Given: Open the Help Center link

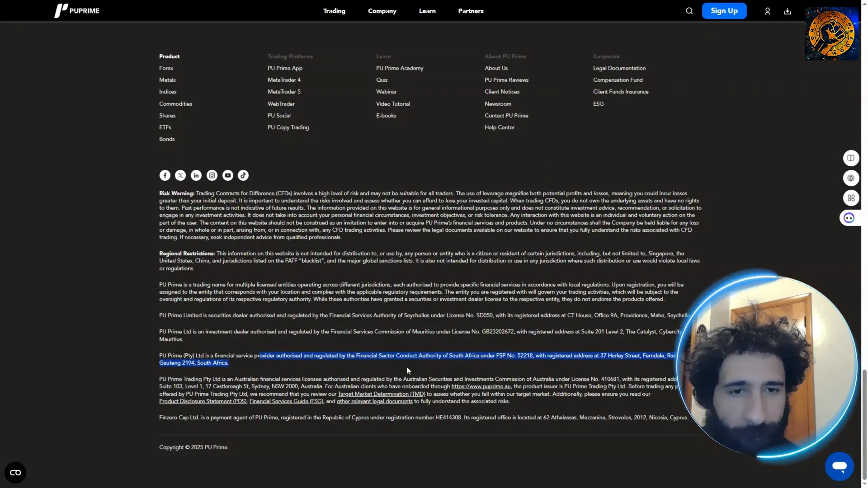Looking at the screenshot, I should 499,127.
